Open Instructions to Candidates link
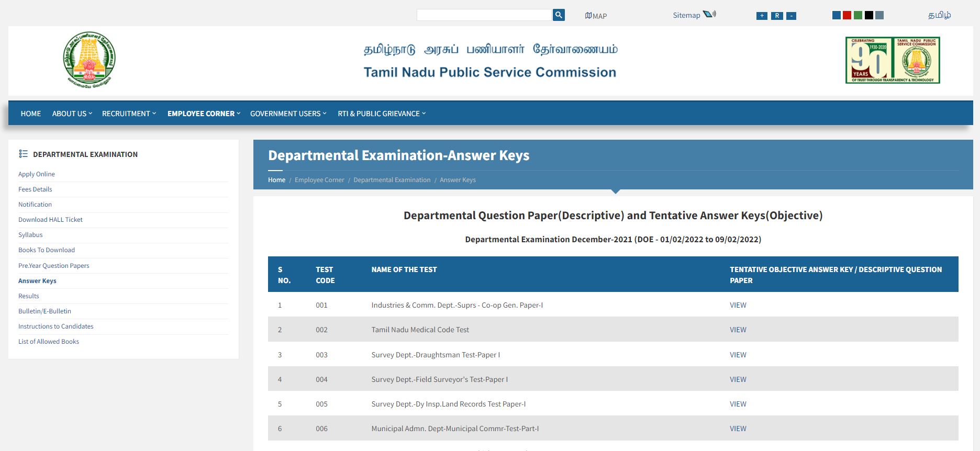 56,326
